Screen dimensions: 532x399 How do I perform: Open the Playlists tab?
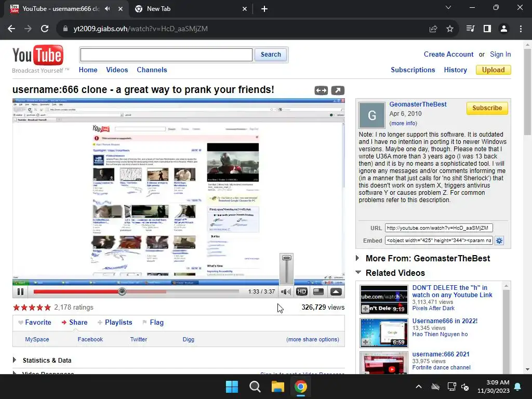click(118, 322)
